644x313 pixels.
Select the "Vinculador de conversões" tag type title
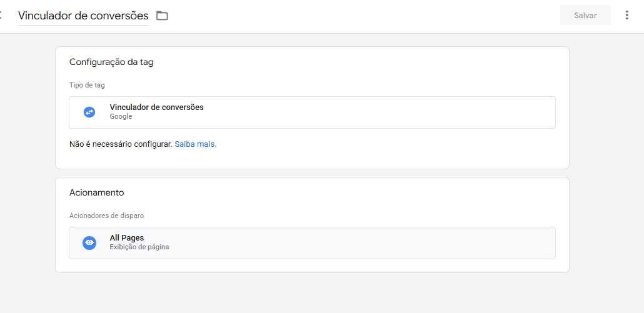156,107
